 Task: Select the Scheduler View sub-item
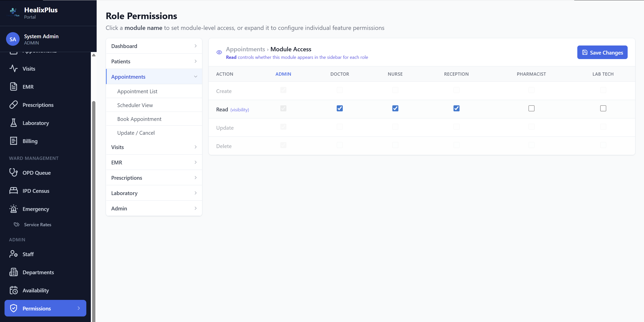tap(135, 105)
